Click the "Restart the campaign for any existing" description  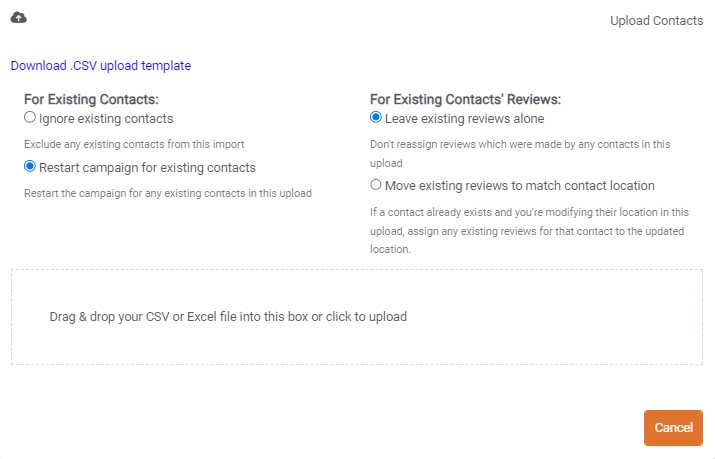tap(168, 193)
